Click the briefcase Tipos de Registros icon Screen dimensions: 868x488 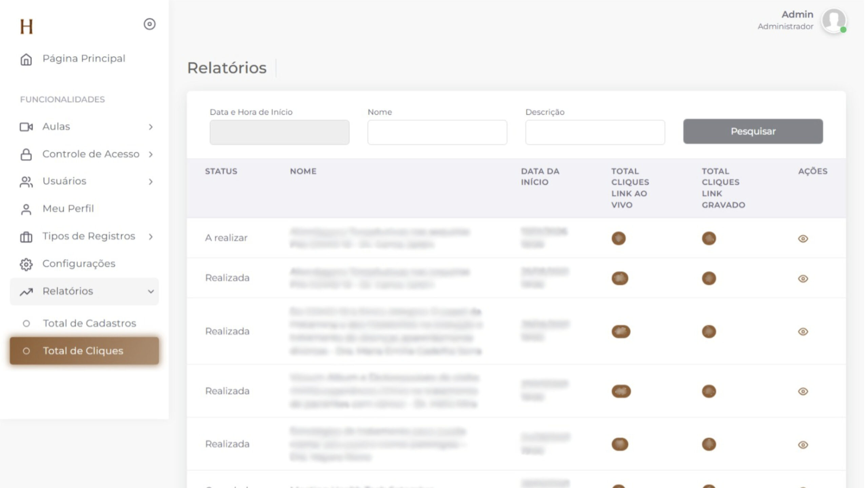click(26, 237)
